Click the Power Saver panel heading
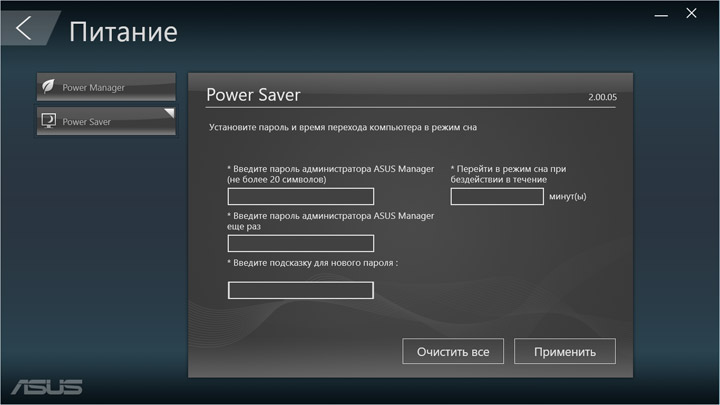 click(253, 95)
